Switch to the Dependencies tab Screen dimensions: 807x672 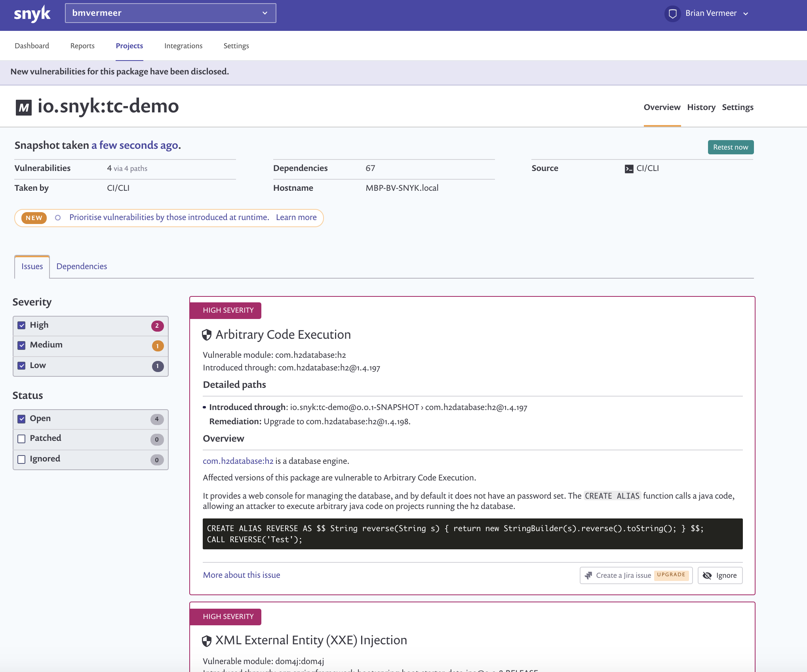[x=82, y=266]
